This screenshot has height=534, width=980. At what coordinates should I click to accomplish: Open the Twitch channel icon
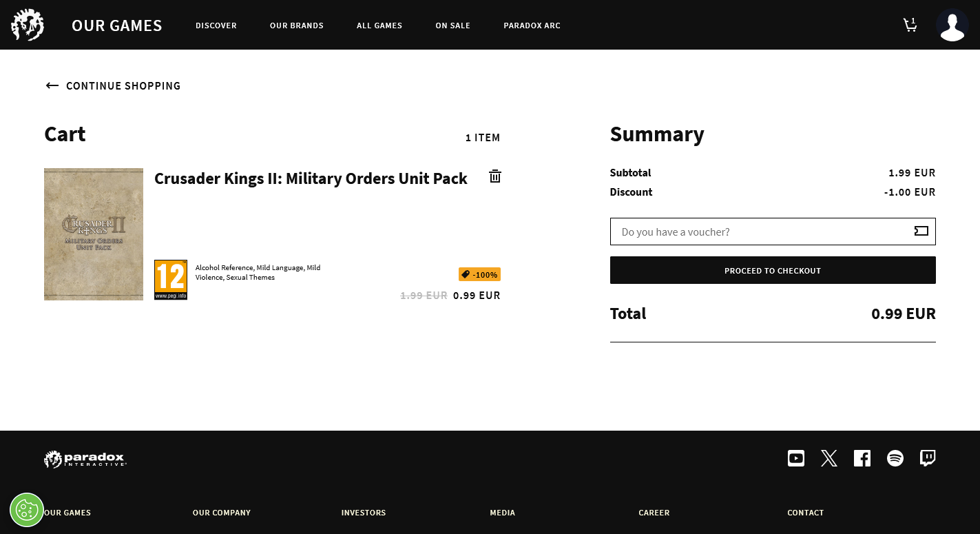(x=928, y=458)
